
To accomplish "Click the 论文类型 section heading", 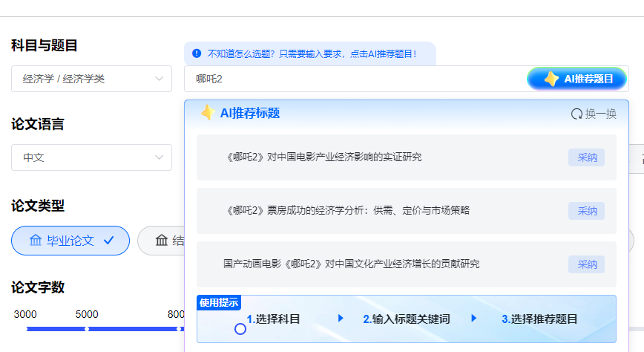I will (x=38, y=206).
